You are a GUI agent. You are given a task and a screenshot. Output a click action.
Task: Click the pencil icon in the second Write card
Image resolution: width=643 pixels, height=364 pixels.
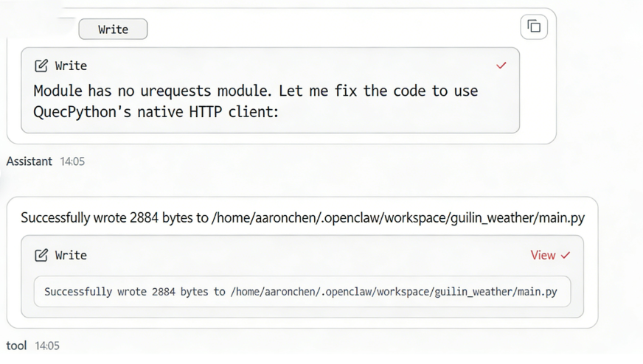pyautogui.click(x=41, y=255)
